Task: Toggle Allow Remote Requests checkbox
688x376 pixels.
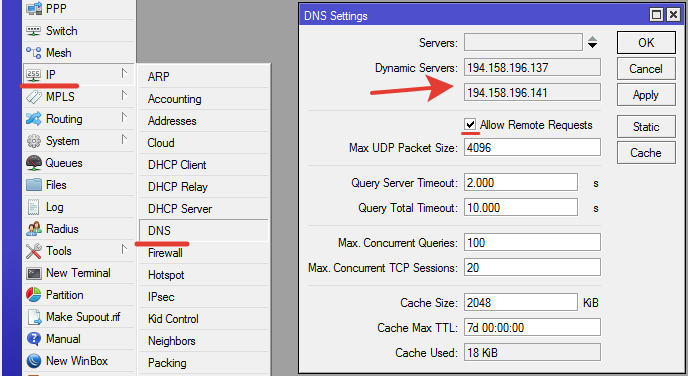Action: [470, 125]
